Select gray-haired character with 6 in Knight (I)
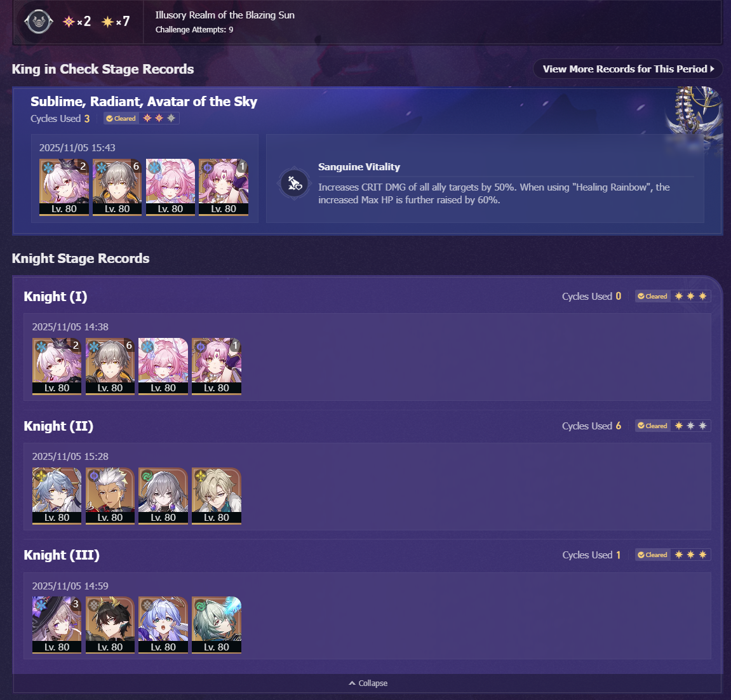 point(110,366)
